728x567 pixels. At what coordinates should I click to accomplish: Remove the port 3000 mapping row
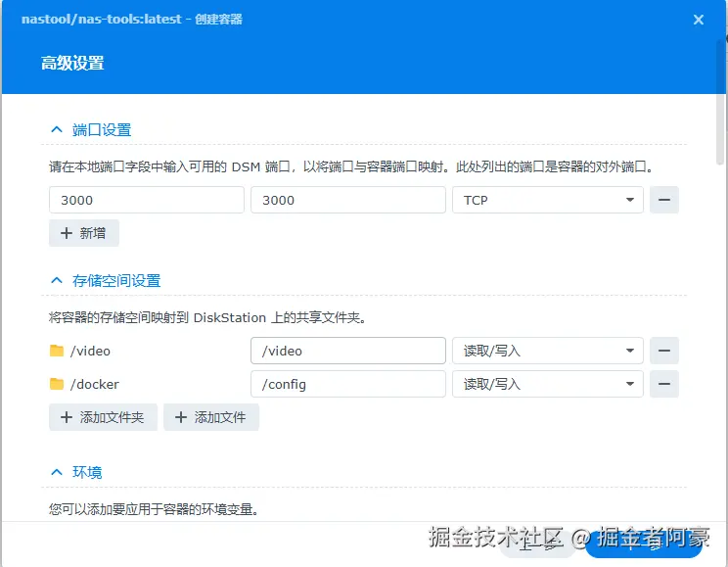(664, 200)
